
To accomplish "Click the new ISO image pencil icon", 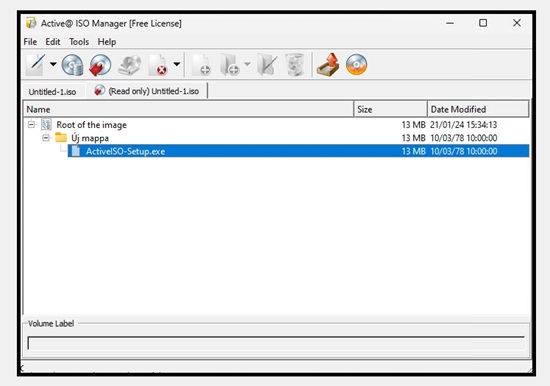I will click(x=36, y=65).
